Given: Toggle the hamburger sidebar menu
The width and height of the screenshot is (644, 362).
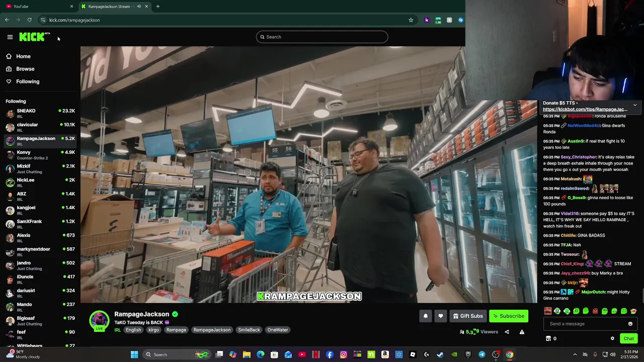Looking at the screenshot, I should pyautogui.click(x=10, y=37).
